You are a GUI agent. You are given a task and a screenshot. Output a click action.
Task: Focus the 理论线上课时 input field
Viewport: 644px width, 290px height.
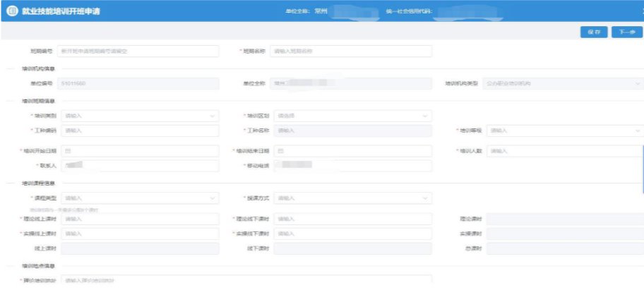point(138,219)
